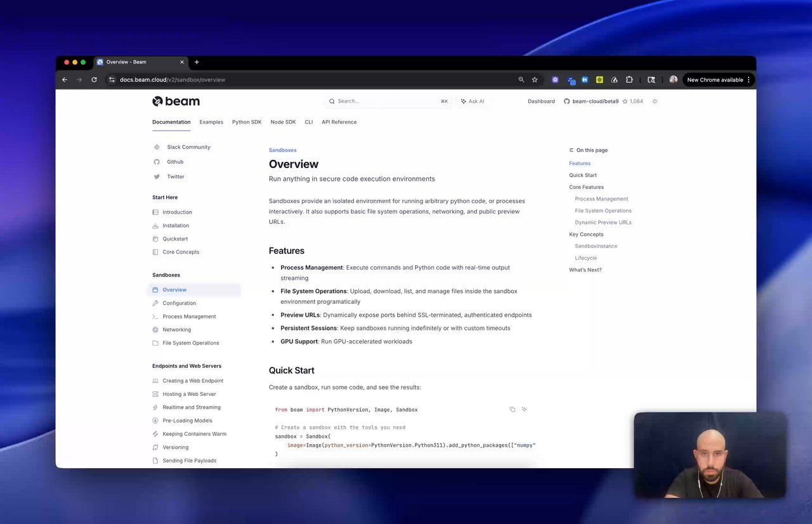Click the Beam logo in the header
Viewport: 812px width, 524px height.
point(176,101)
